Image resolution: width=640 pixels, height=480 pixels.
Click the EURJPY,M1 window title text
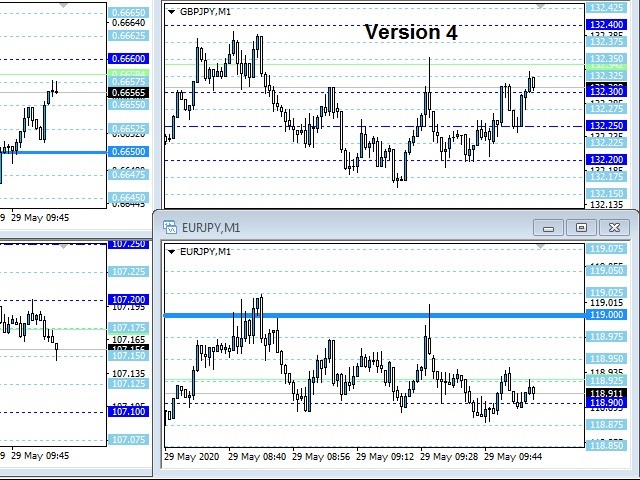[211, 228]
